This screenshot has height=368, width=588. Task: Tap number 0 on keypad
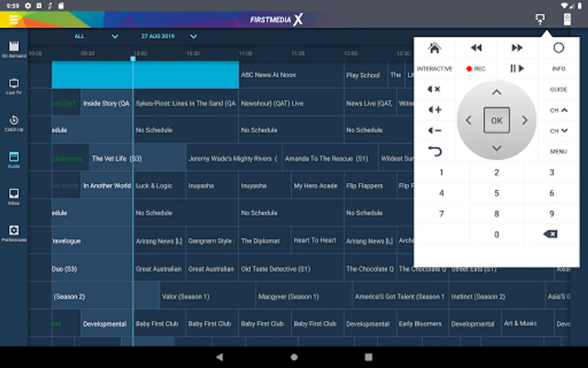click(x=497, y=234)
